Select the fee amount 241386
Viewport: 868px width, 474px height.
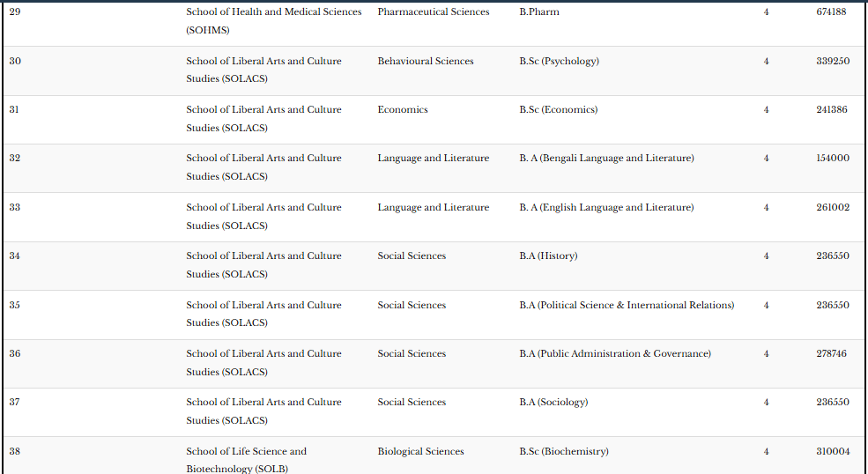point(832,110)
